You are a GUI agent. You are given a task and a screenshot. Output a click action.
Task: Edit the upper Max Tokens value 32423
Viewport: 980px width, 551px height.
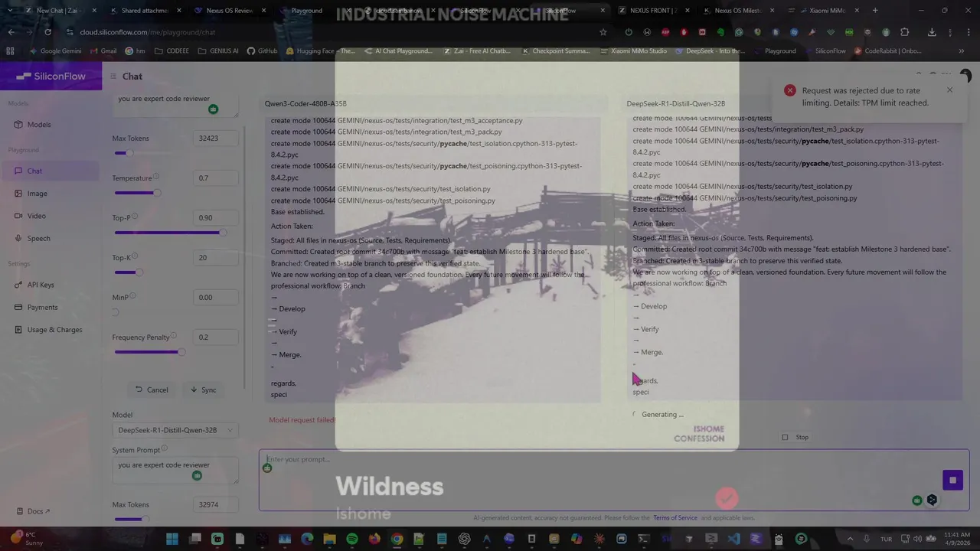click(x=215, y=139)
